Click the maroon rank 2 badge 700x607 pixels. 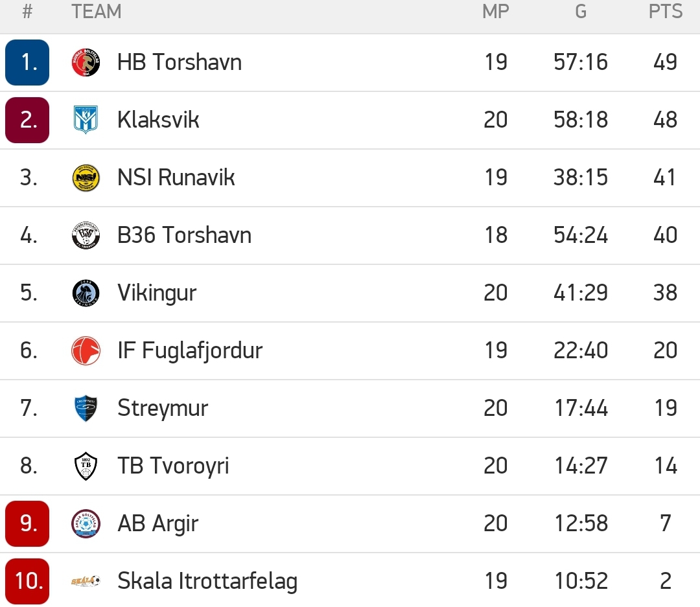click(27, 120)
